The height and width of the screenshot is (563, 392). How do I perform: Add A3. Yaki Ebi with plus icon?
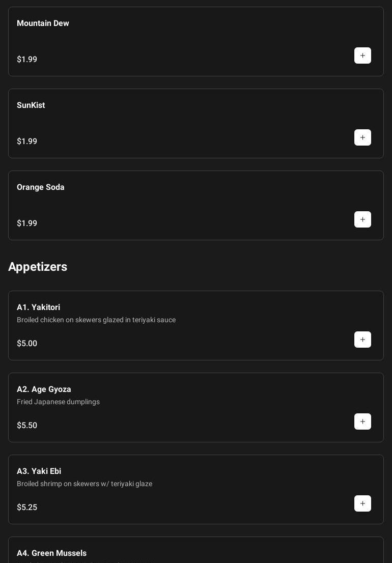click(362, 503)
